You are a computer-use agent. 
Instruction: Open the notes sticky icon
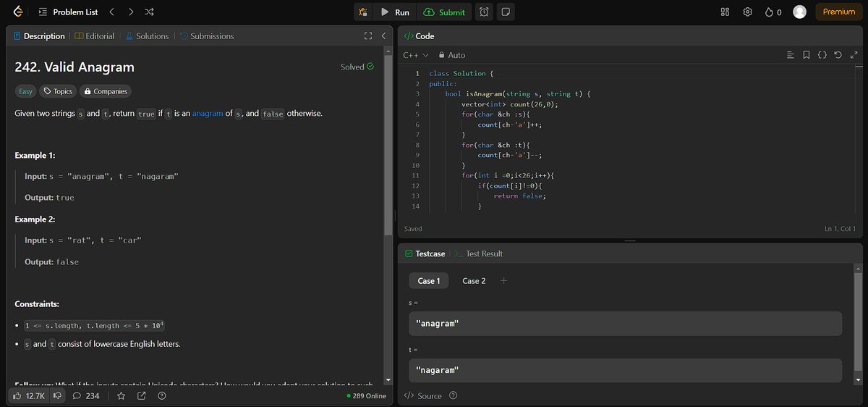(505, 12)
